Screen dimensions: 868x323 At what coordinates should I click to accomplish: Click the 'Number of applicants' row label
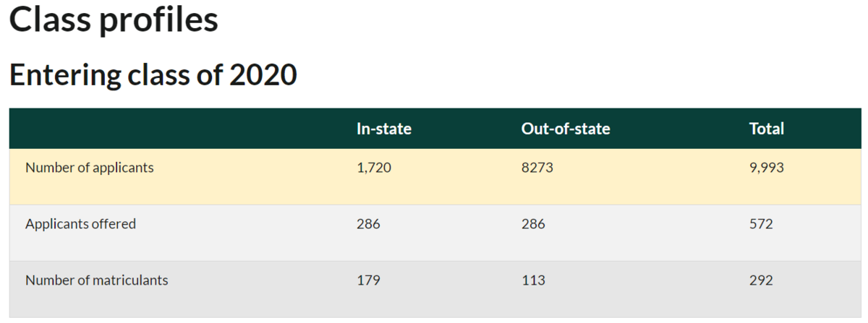(x=89, y=168)
